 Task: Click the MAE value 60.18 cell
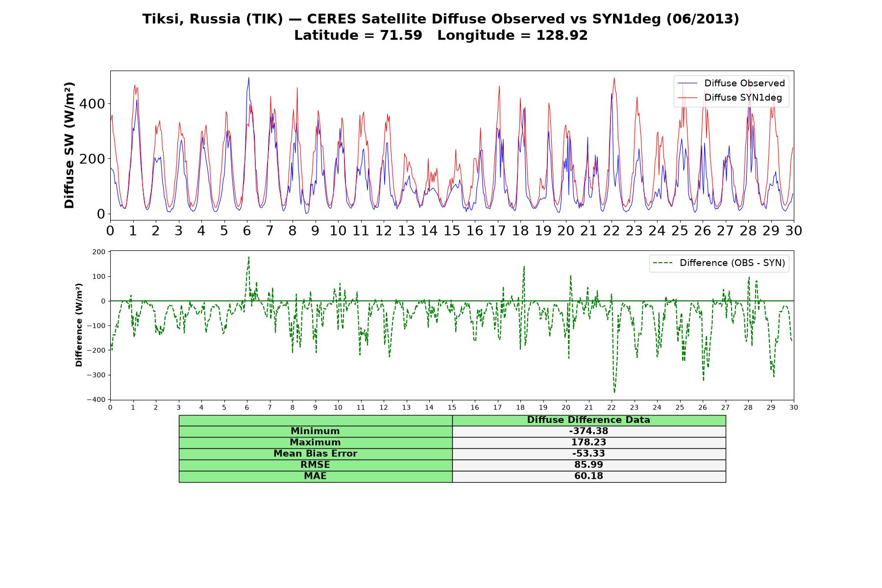(x=588, y=476)
